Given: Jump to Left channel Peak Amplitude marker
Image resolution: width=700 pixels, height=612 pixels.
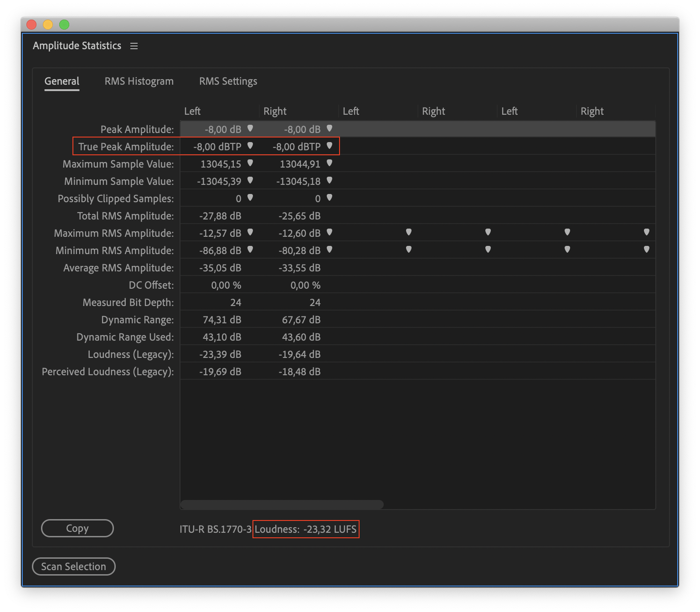Looking at the screenshot, I should [x=250, y=129].
